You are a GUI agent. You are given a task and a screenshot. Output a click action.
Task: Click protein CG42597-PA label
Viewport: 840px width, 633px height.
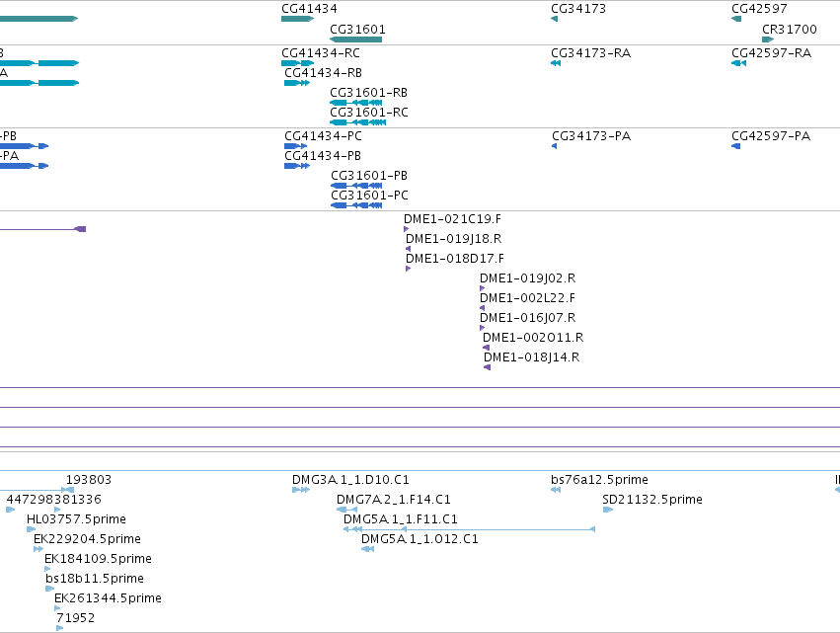[771, 136]
